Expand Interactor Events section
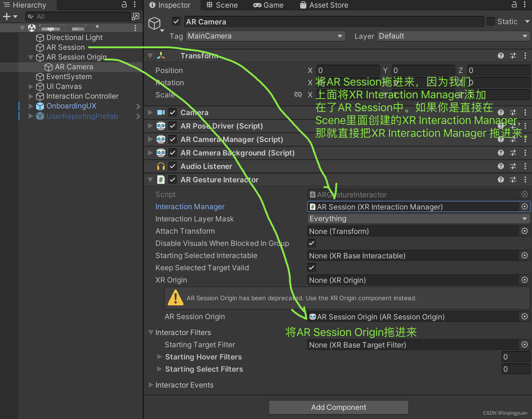Viewport: 532px width, 419px height. 151,385
